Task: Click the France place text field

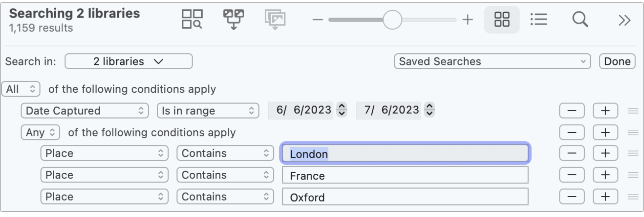Action: (x=405, y=175)
